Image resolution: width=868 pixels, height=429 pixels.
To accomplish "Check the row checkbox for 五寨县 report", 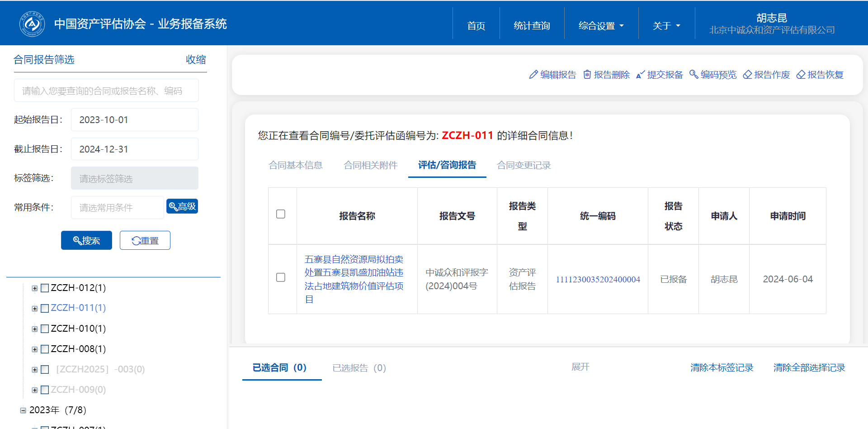I will tap(281, 277).
